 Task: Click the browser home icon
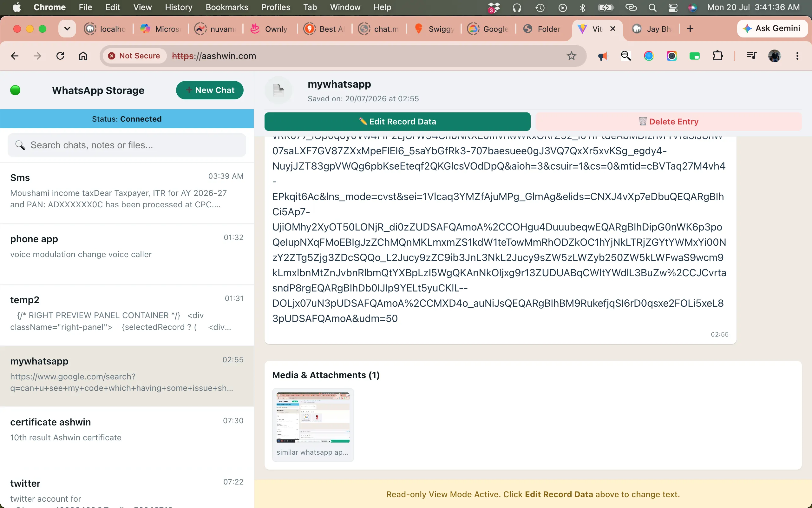83,56
